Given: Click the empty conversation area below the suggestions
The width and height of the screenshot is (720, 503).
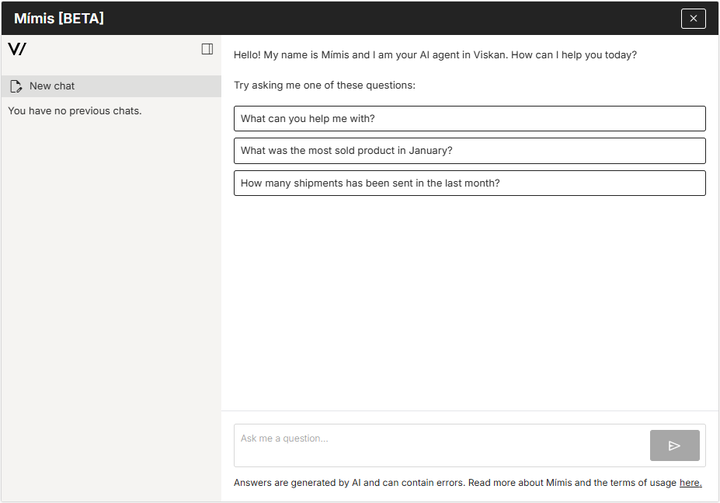Looking at the screenshot, I should pos(469,300).
